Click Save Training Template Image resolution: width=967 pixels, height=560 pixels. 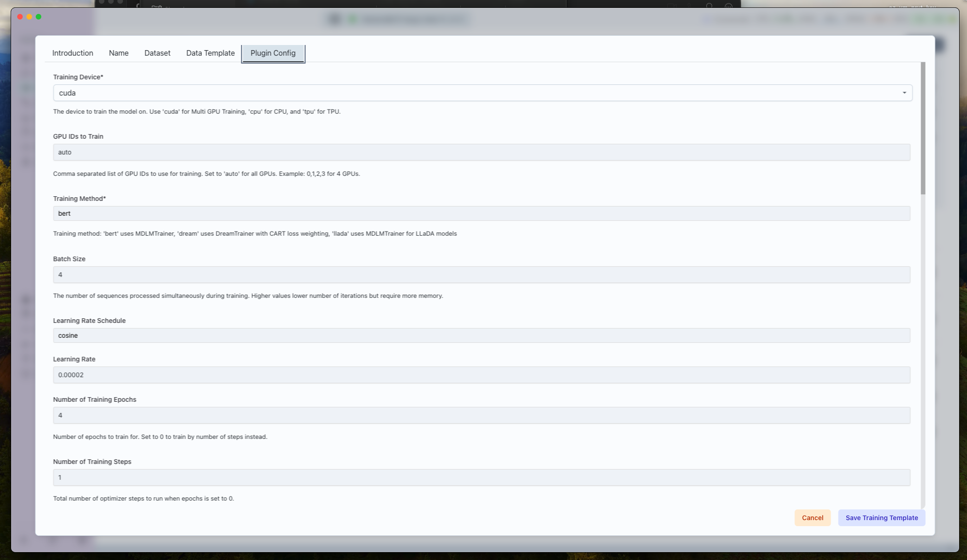[x=881, y=518]
